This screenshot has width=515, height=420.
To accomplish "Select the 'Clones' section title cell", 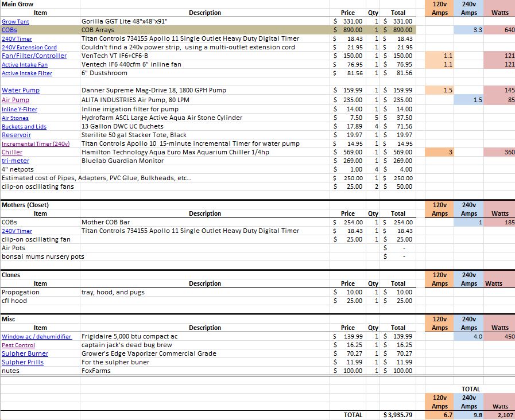I will [40, 275].
